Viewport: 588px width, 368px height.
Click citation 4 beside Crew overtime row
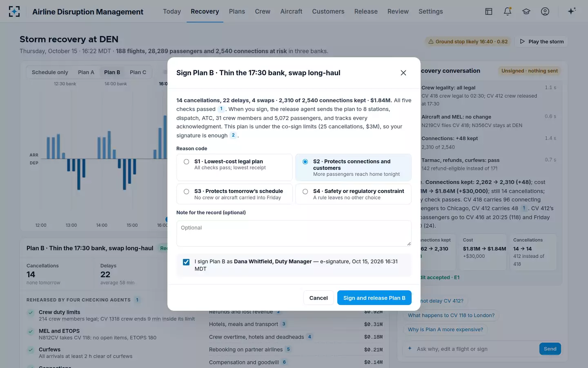coord(310,337)
